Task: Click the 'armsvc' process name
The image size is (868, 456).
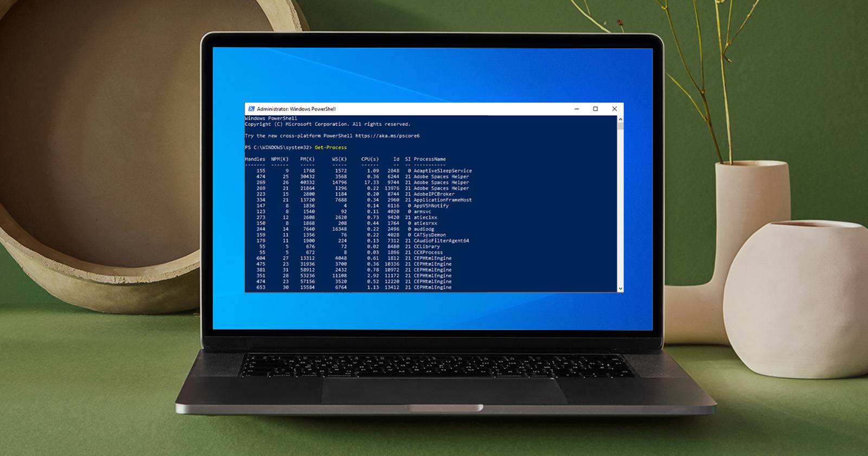Action: [423, 212]
